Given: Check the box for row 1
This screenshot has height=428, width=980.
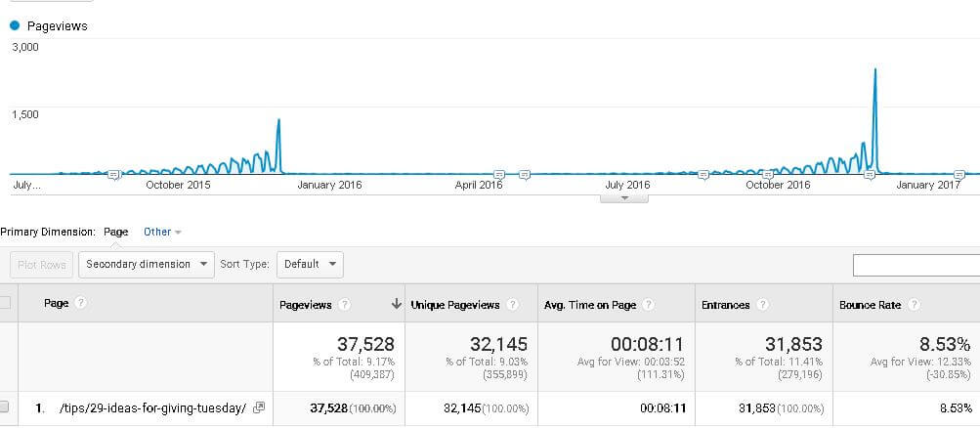Looking at the screenshot, I should point(5,407).
